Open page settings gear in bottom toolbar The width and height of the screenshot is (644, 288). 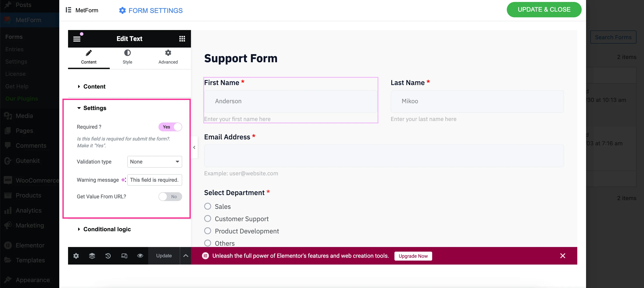click(x=76, y=256)
